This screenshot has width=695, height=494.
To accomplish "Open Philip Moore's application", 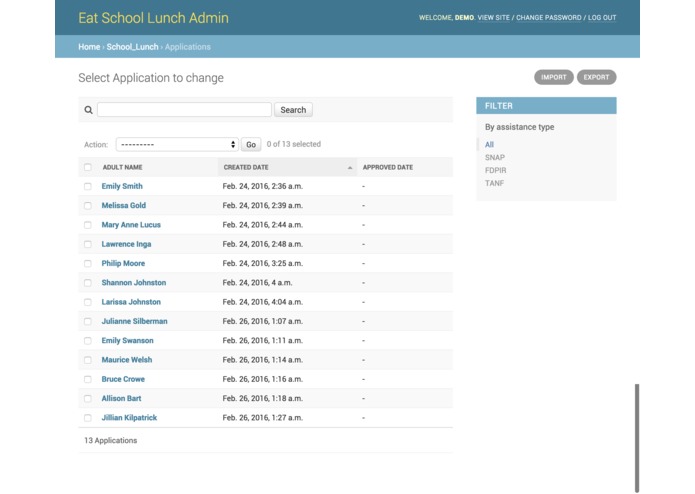I will [123, 263].
